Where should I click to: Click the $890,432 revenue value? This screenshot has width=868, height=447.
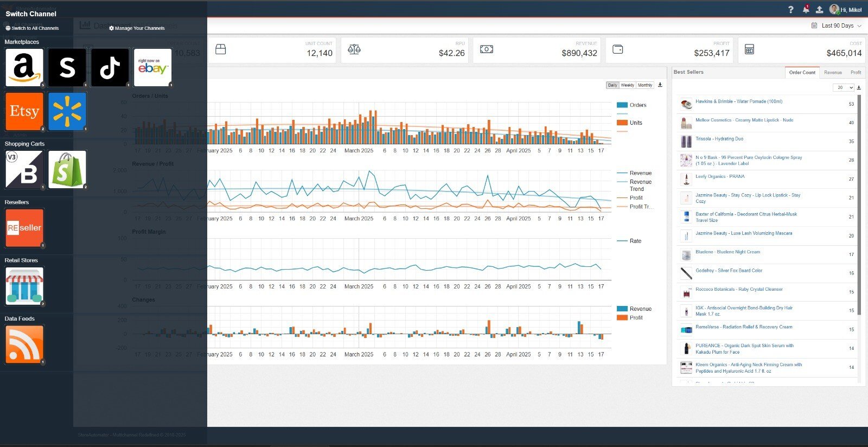pos(579,53)
